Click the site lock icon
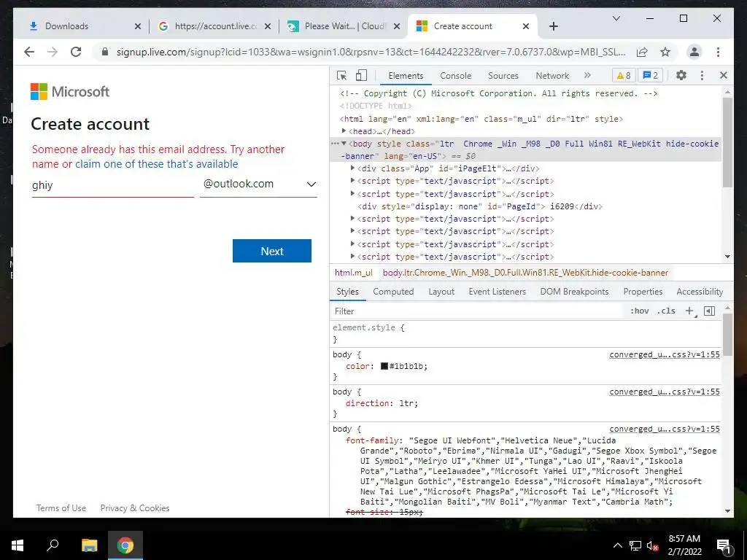Viewport: 747px width, 560px height. pos(105,52)
